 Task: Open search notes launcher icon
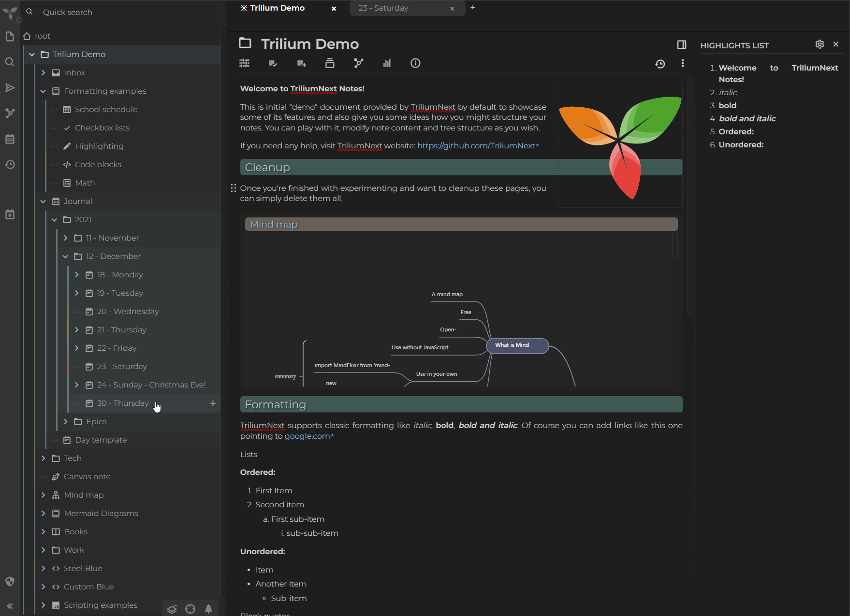pos(10,62)
